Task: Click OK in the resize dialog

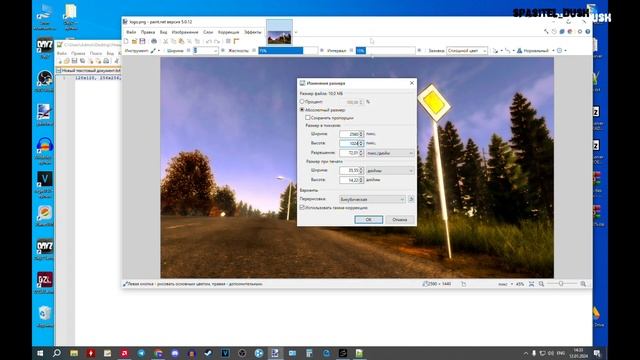Action: [x=369, y=220]
